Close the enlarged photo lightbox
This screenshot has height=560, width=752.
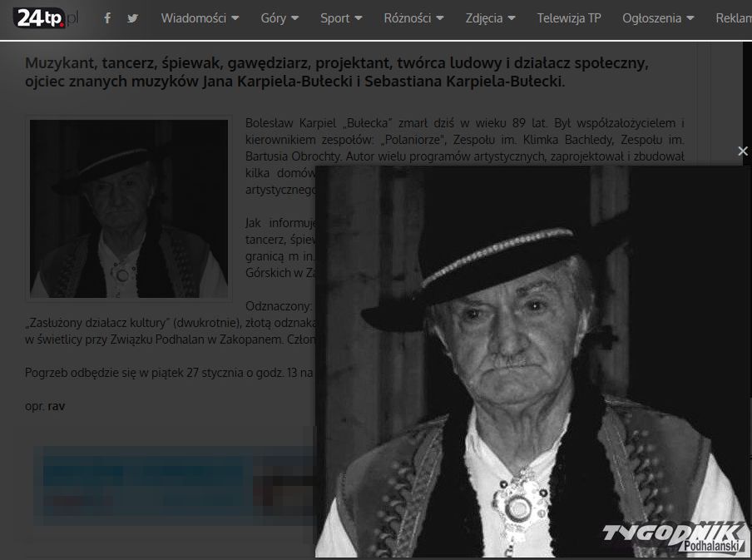(x=743, y=151)
